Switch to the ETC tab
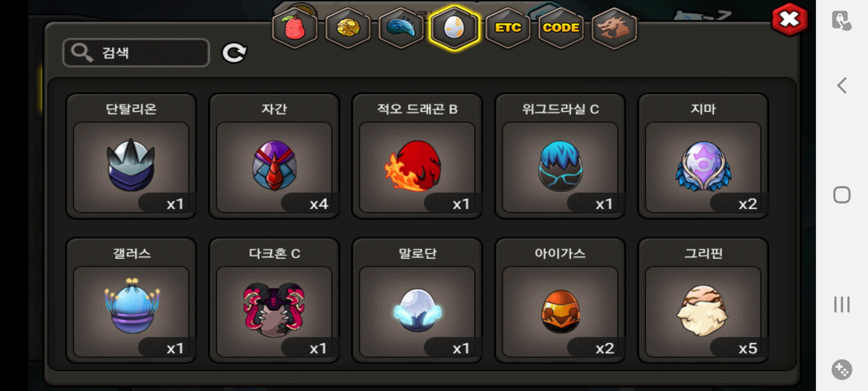The width and height of the screenshot is (868, 391). tap(508, 28)
